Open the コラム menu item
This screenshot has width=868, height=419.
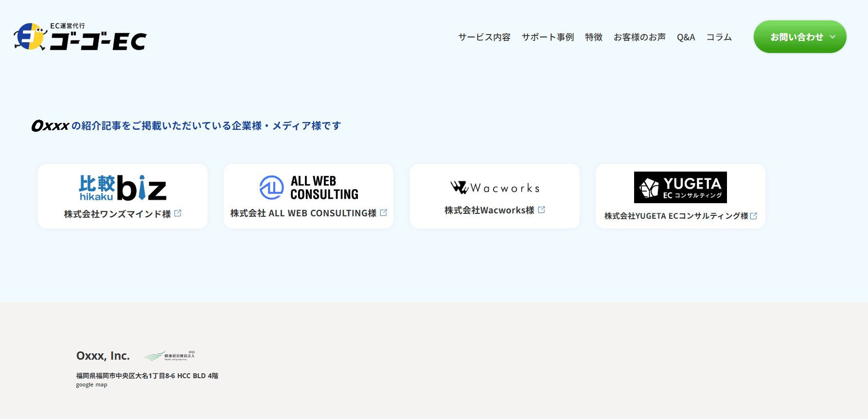click(719, 37)
